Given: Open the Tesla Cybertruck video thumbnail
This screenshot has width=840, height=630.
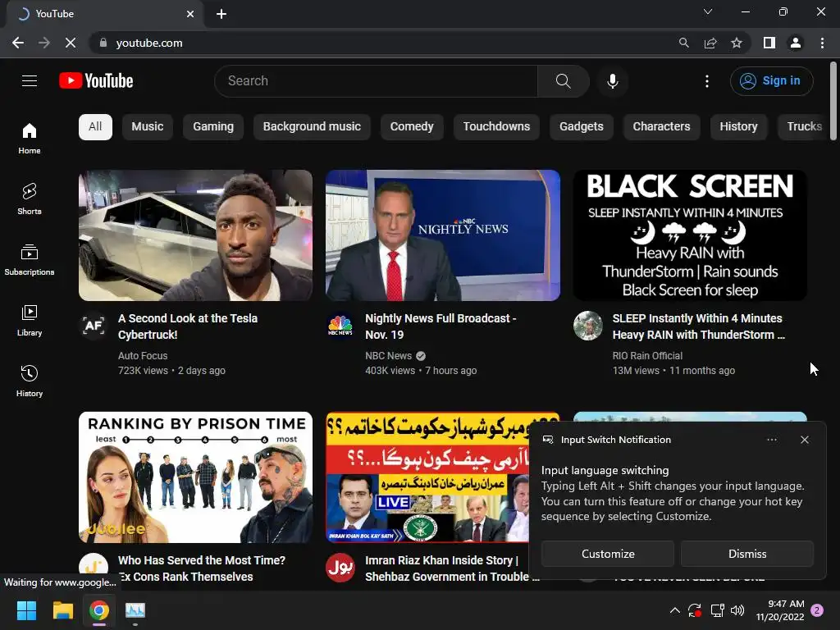Looking at the screenshot, I should [x=195, y=235].
